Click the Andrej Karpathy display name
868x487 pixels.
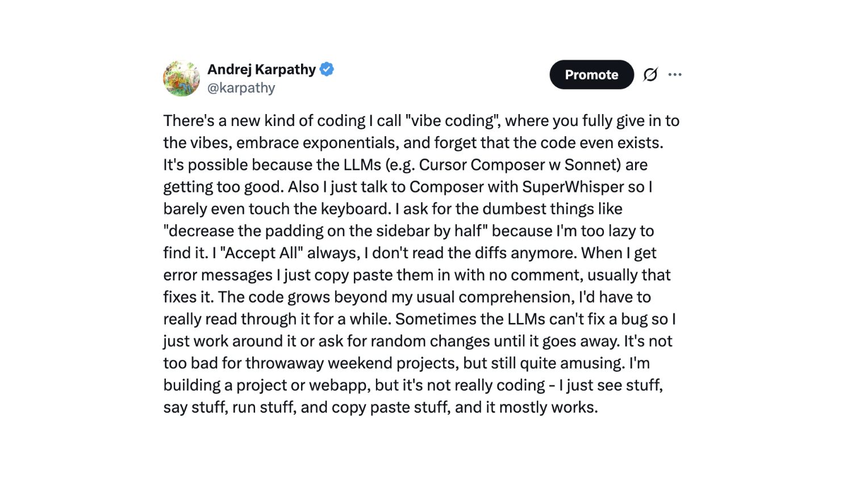(261, 69)
